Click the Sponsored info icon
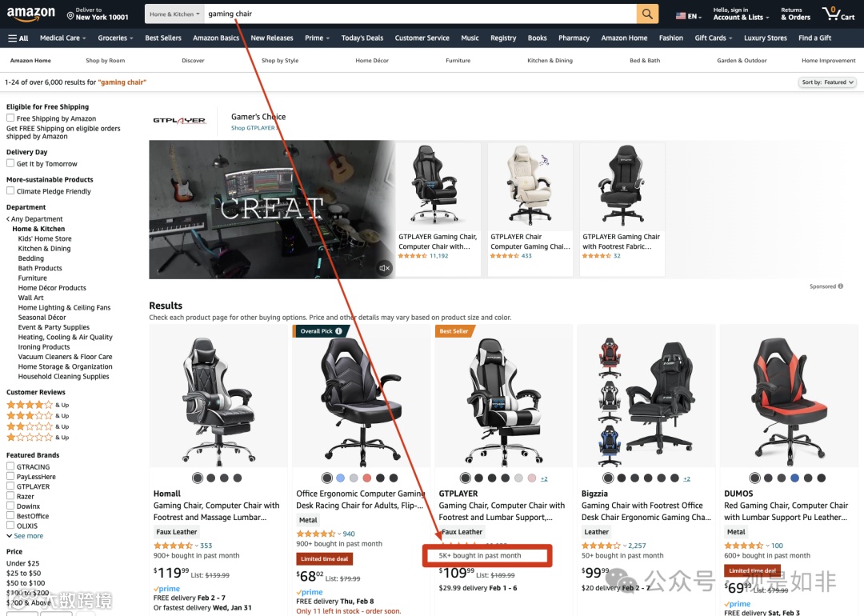 (x=840, y=286)
